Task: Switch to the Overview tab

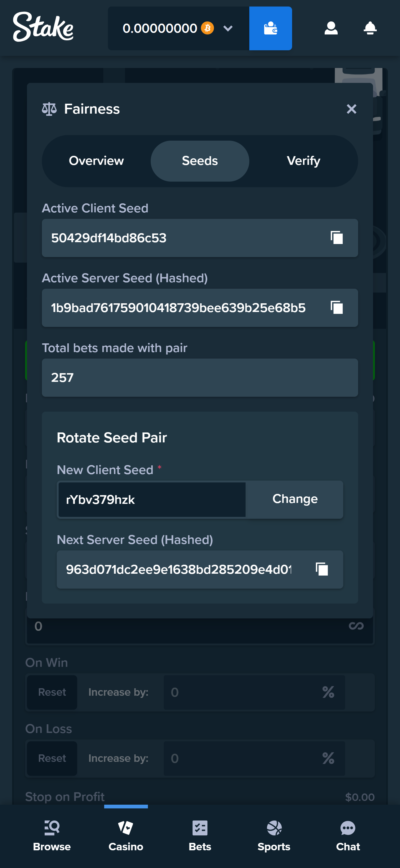Action: [x=96, y=161]
